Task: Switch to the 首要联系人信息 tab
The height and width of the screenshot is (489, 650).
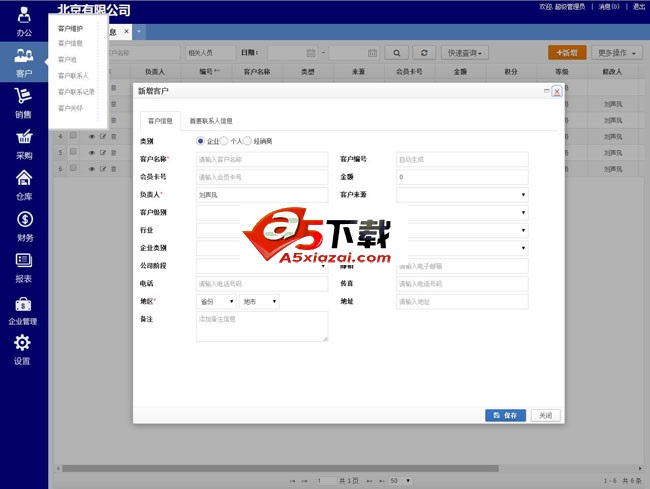Action: pos(211,121)
